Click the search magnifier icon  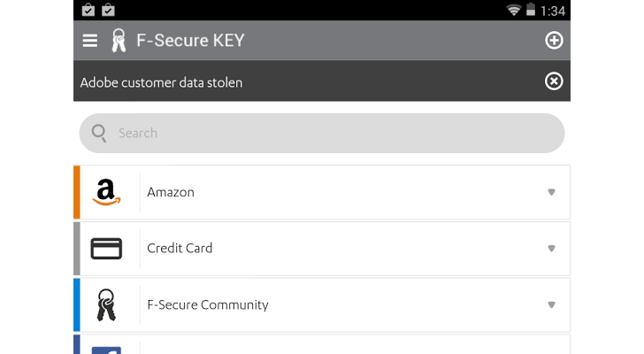99,133
